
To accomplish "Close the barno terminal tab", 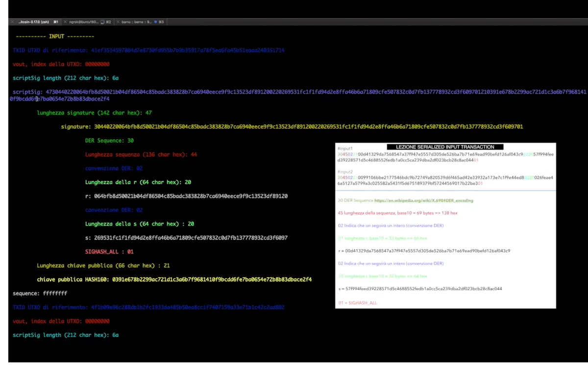I will click(x=118, y=22).
